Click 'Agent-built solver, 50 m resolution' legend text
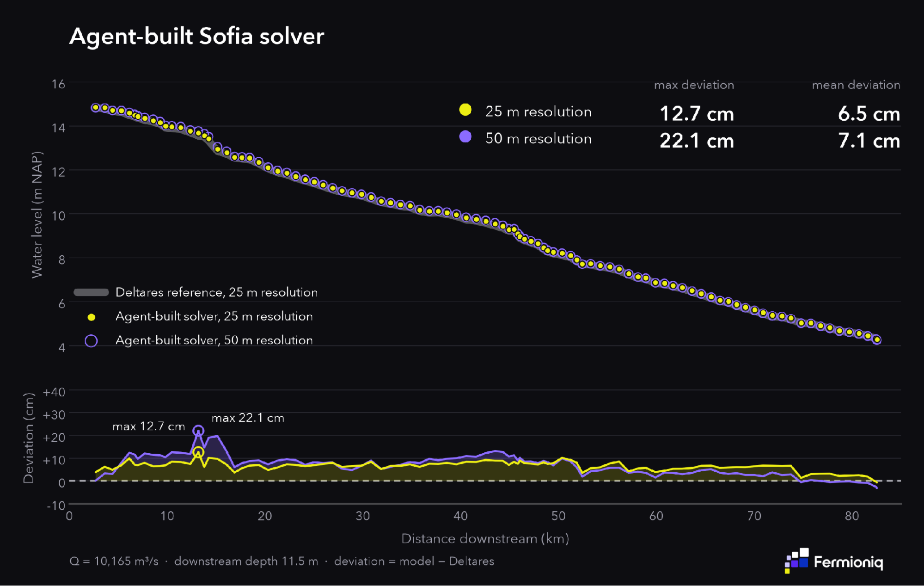 click(x=214, y=340)
